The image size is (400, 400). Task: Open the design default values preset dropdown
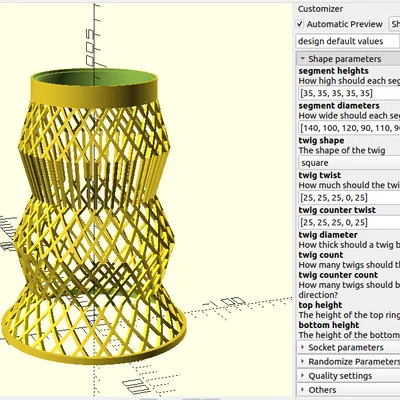point(348,41)
